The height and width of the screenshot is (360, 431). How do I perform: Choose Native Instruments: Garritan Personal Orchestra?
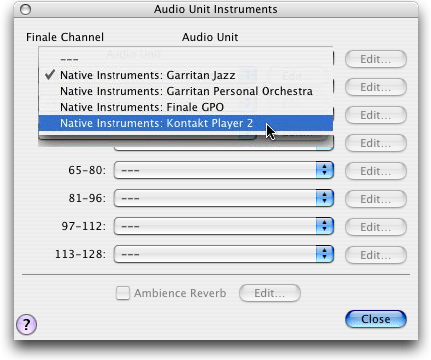[x=186, y=91]
